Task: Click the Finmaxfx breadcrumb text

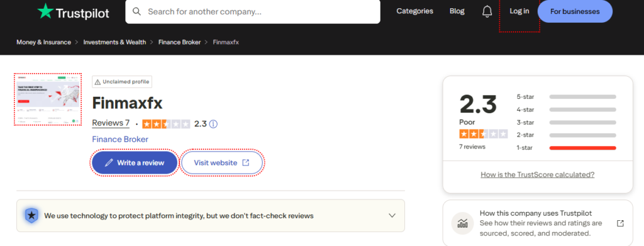Action: (226, 42)
